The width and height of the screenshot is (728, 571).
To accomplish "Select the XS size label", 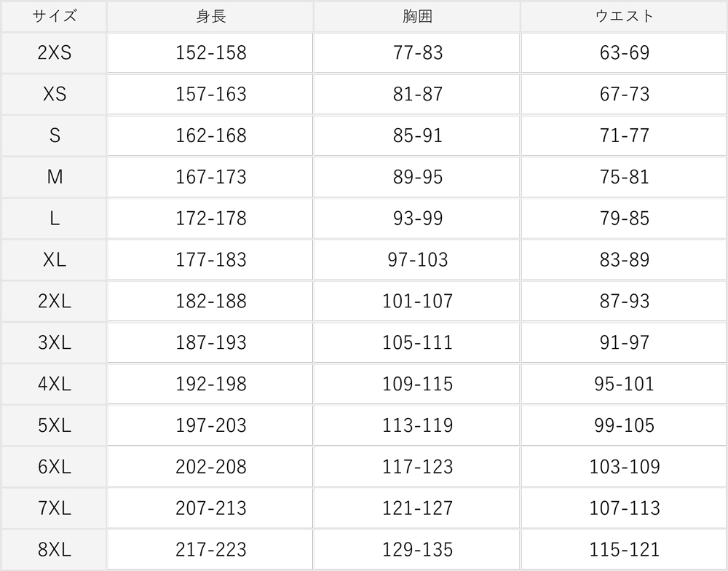I will coord(55,94).
